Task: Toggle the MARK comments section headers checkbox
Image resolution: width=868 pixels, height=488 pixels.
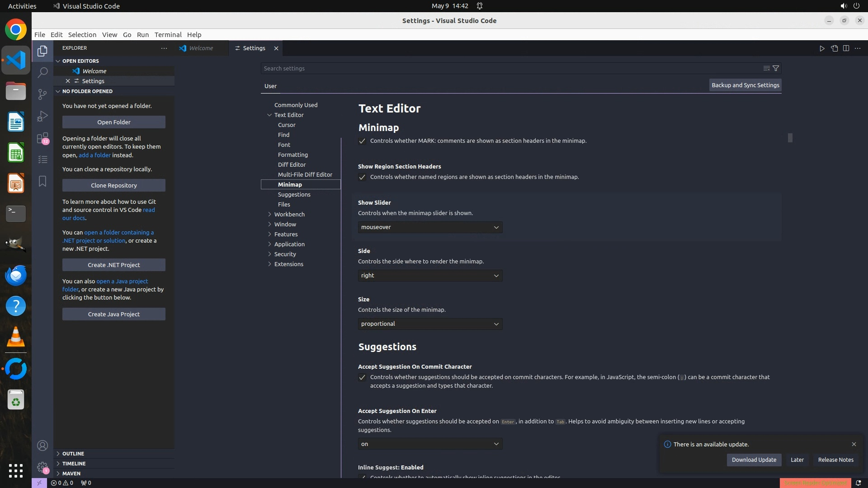Action: [362, 141]
